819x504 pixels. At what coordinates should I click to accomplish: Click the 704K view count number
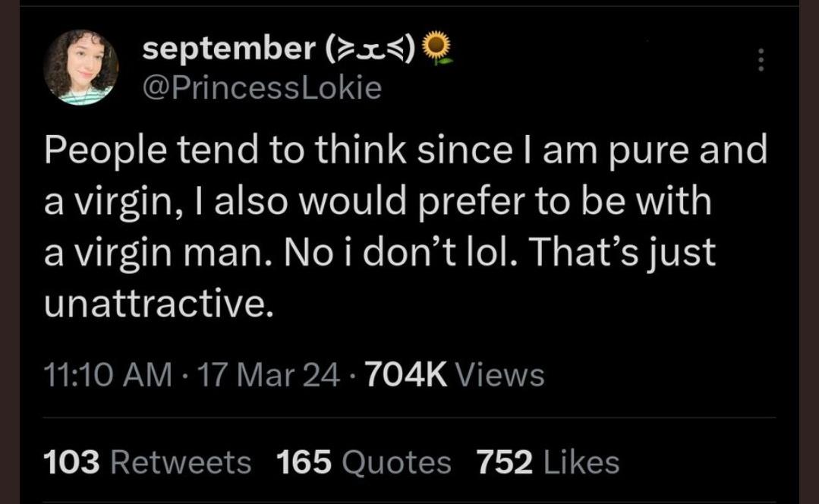point(406,375)
